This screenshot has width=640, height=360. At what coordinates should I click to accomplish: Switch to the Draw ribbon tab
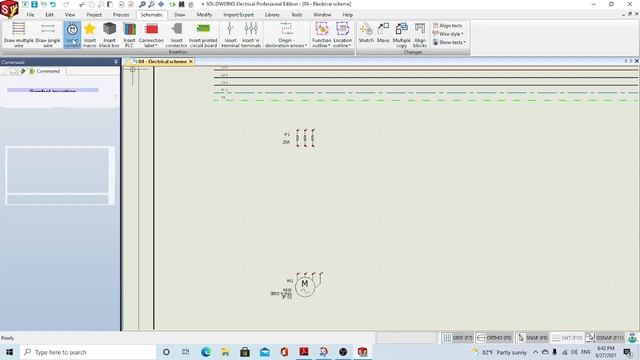(x=180, y=15)
